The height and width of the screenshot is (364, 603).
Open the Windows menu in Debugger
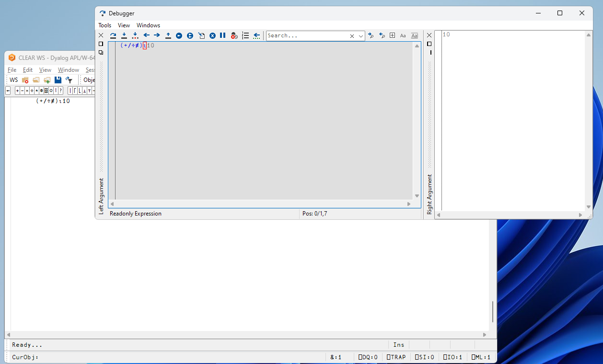coord(148,25)
